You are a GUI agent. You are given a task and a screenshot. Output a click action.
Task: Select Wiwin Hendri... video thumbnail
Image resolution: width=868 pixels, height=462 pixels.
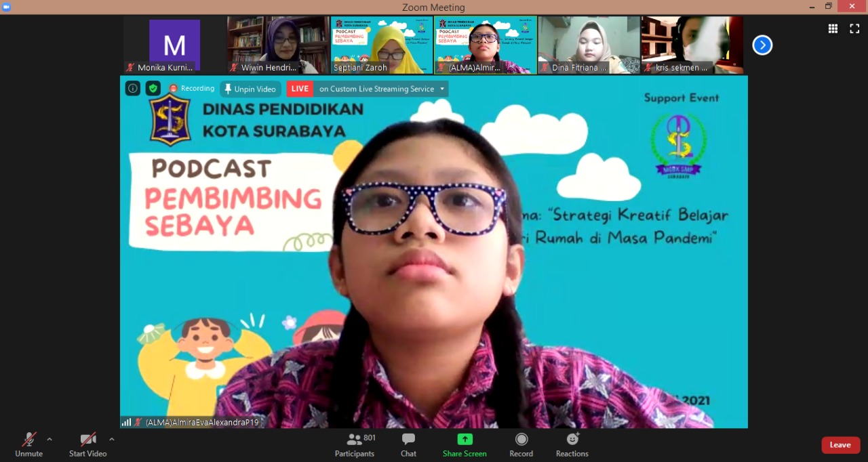(x=278, y=45)
